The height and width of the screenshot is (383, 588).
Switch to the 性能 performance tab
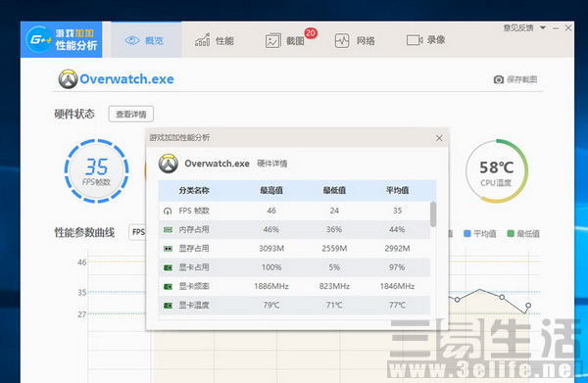(214, 40)
